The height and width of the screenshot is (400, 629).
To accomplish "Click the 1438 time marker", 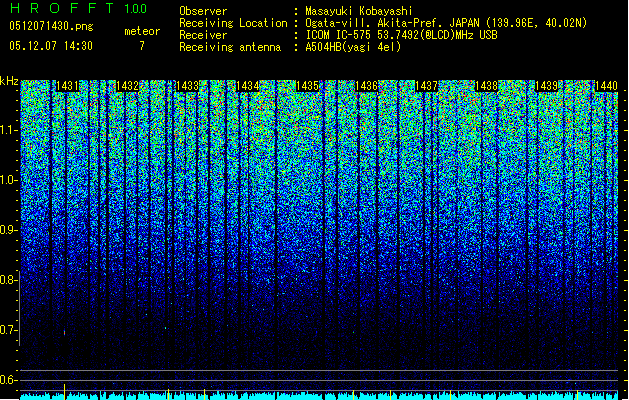I will 486,86.
